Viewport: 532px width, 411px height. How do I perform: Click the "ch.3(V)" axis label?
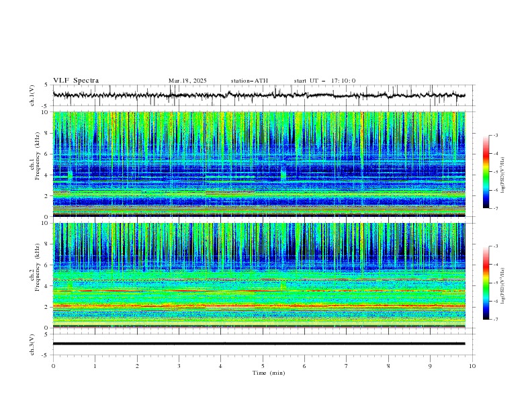point(32,345)
